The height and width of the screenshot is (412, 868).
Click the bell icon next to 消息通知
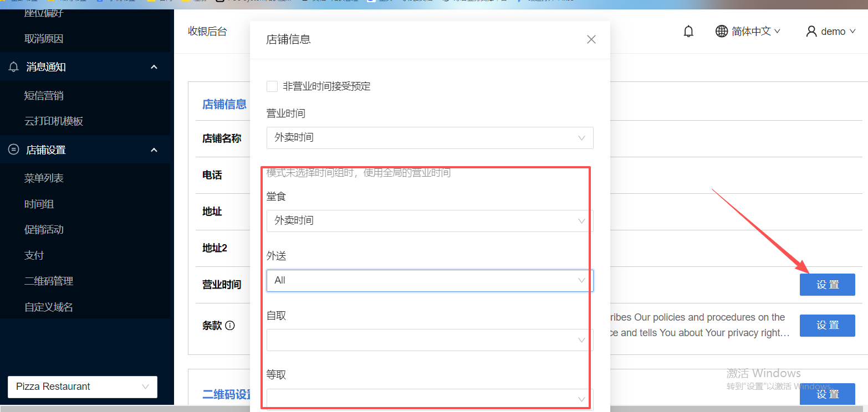14,67
